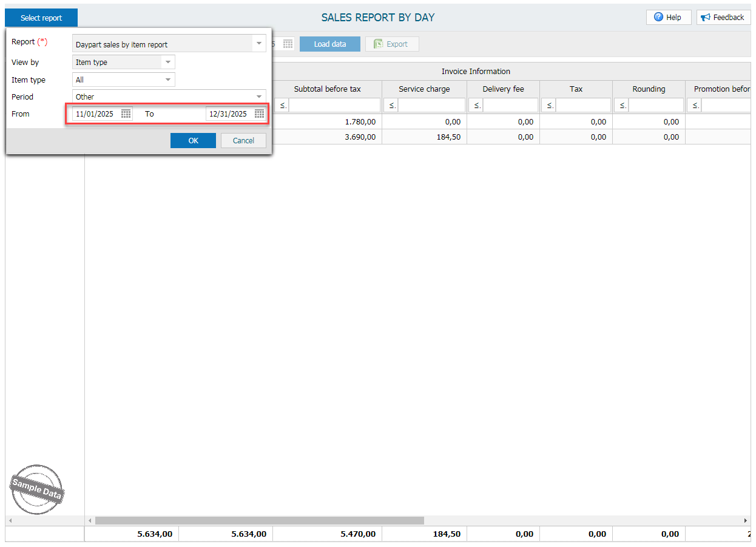Image resolution: width=756 pixels, height=547 pixels.
Task: Confirm the report with OK
Action: point(193,141)
